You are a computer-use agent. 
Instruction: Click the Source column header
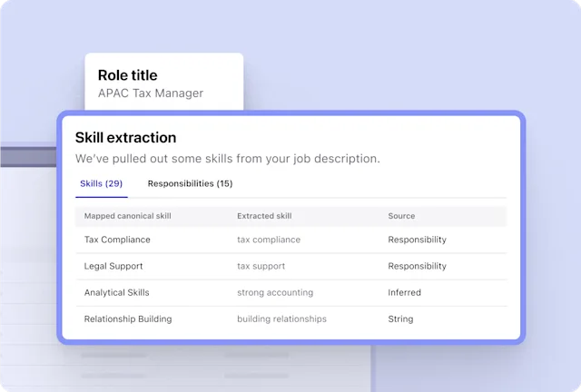click(401, 216)
